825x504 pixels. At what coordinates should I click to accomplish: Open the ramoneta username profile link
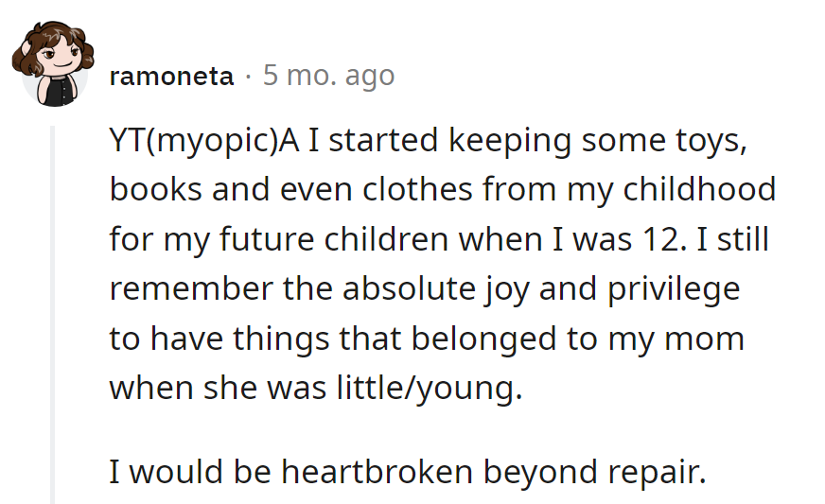tap(171, 77)
